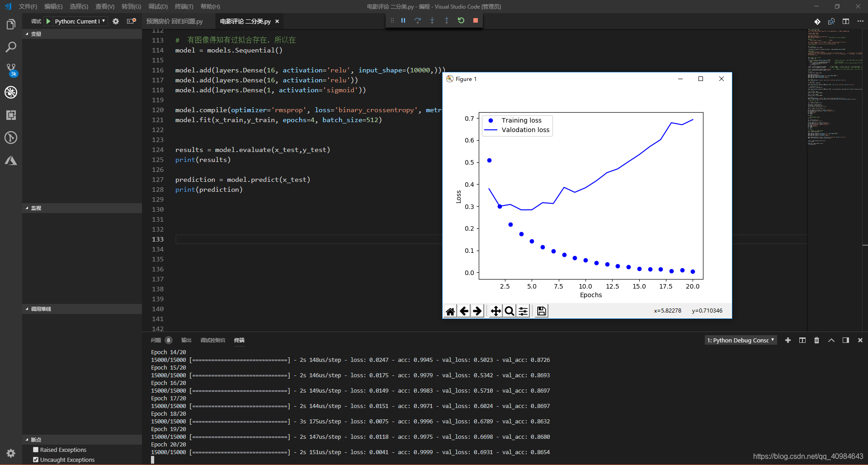Open the 帮助(H) menu
This screenshot has height=465, width=868.
210,6
